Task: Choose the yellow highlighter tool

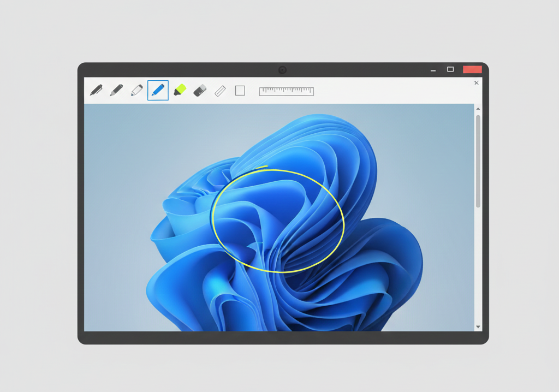Action: tap(180, 91)
